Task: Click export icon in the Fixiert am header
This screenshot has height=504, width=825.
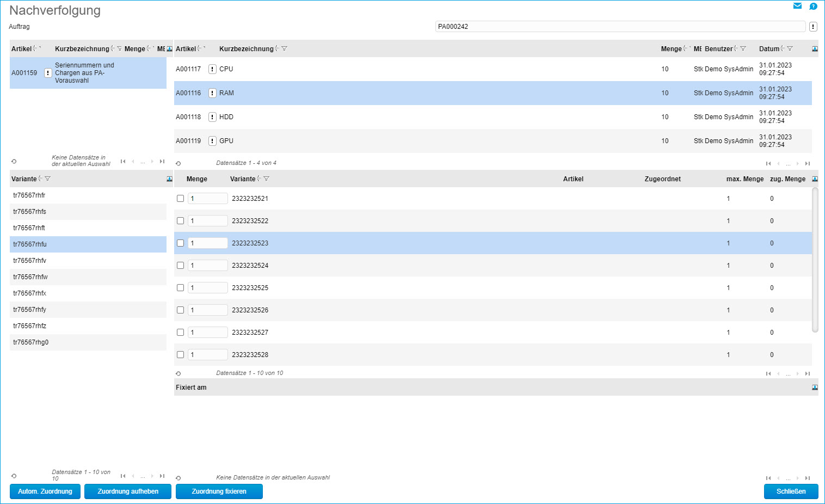Action: click(815, 388)
